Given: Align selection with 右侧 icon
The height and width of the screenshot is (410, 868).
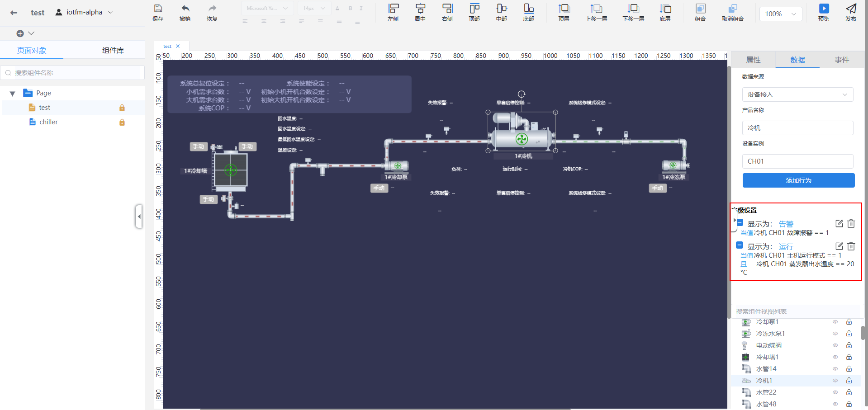Looking at the screenshot, I should pyautogui.click(x=447, y=9).
